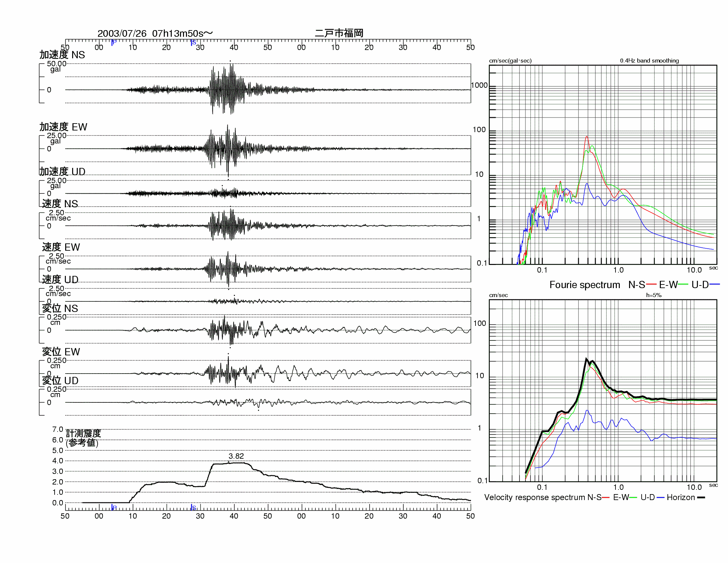728x563 pixels.
Task: Click the 変位 NS label
Action: click(60, 308)
